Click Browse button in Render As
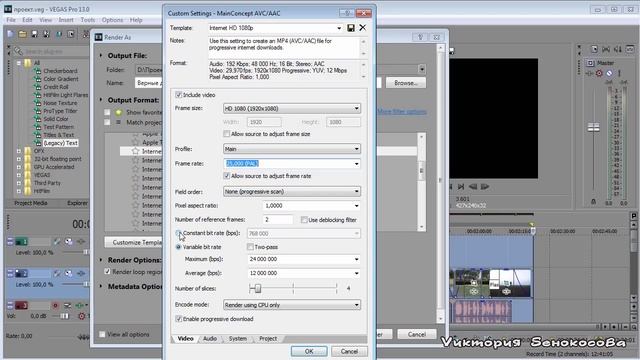Screen dimensions: 640x360 [406, 83]
